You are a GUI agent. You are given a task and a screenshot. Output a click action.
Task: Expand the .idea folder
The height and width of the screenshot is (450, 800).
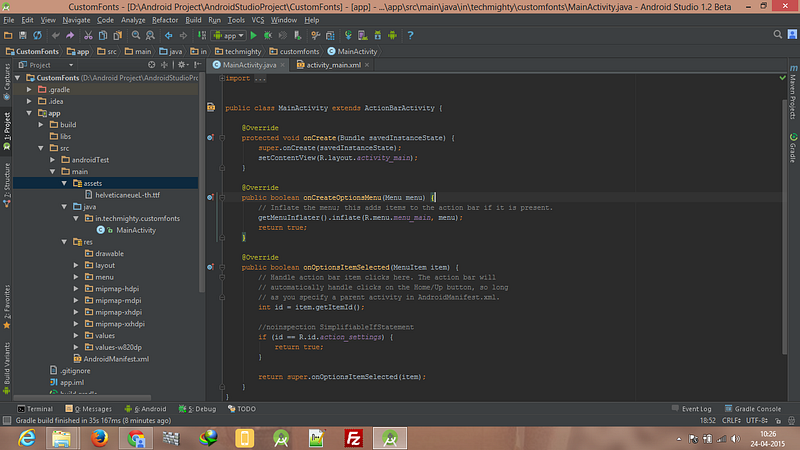coord(30,102)
